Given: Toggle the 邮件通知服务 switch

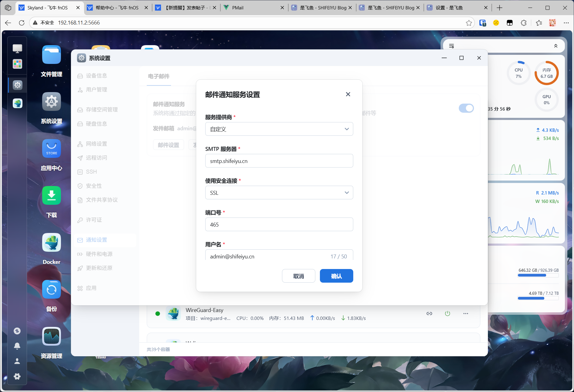Looking at the screenshot, I should pos(466,108).
